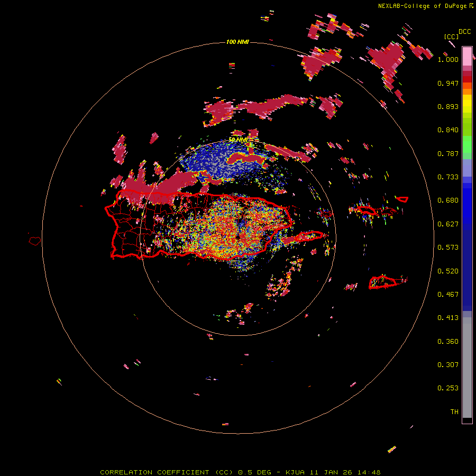Viewport: 476px width, 476px height.
Task: Pick the light pink swatch at top of color bar
Action: pos(467,56)
